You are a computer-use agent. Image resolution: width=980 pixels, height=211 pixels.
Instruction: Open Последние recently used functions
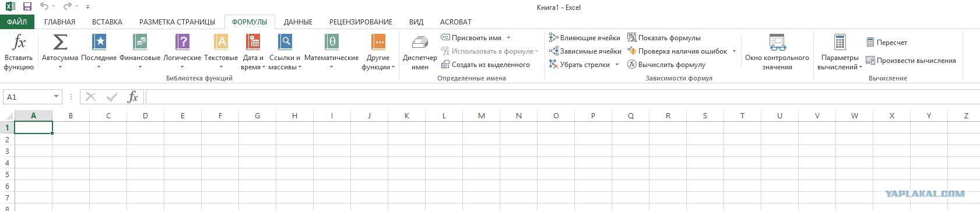pyautogui.click(x=99, y=43)
